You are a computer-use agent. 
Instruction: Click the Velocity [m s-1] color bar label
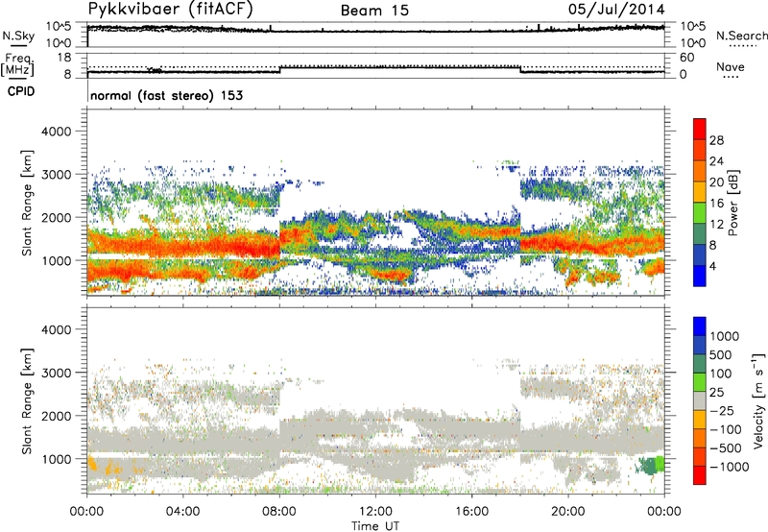758,400
